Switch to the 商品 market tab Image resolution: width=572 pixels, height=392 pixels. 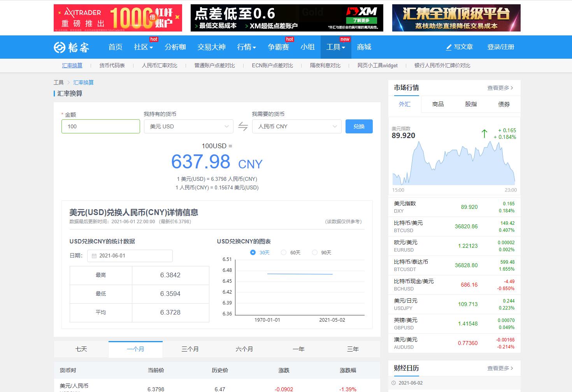coord(438,104)
